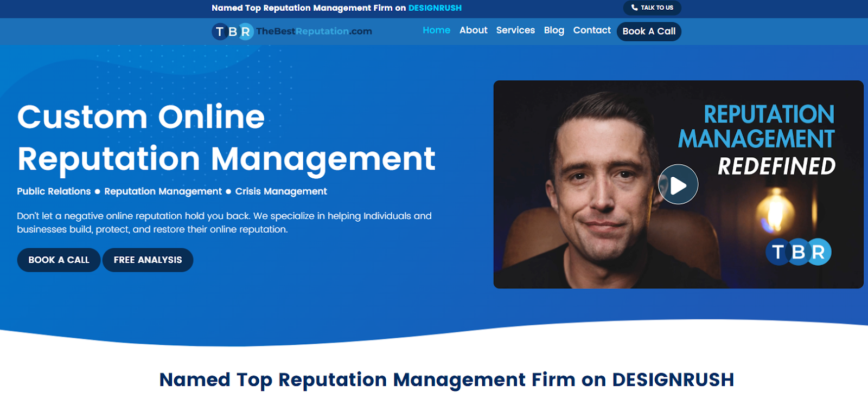
Task: Click the REDEFINED text in the video
Action: pyautogui.click(x=776, y=166)
